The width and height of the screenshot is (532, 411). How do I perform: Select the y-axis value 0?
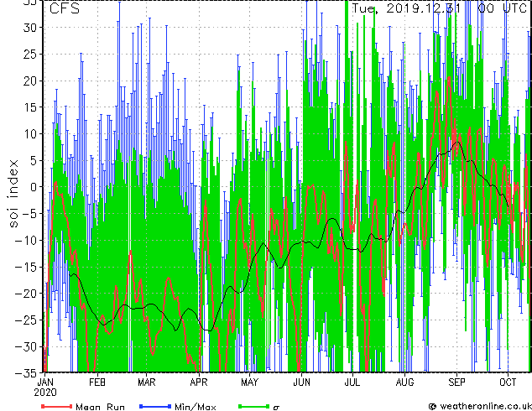click(x=33, y=187)
